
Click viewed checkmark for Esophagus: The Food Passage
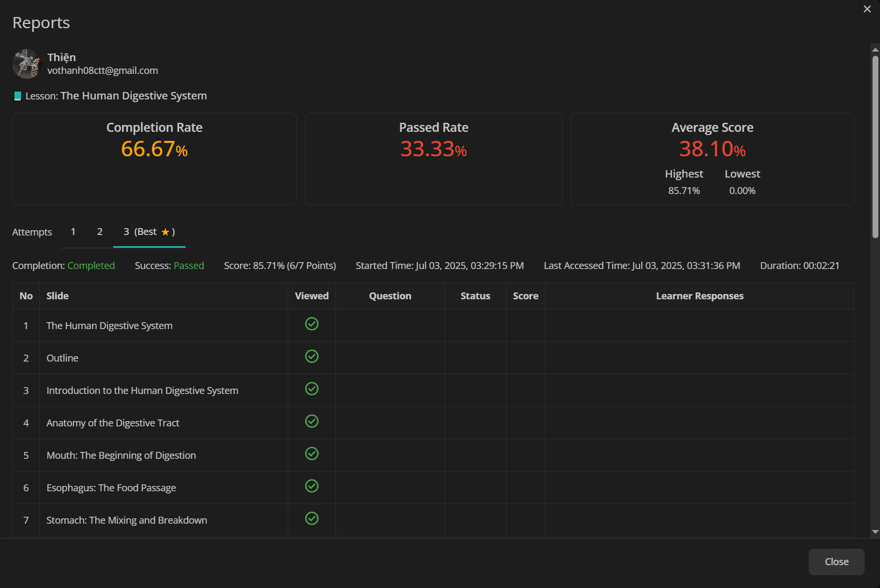click(312, 486)
